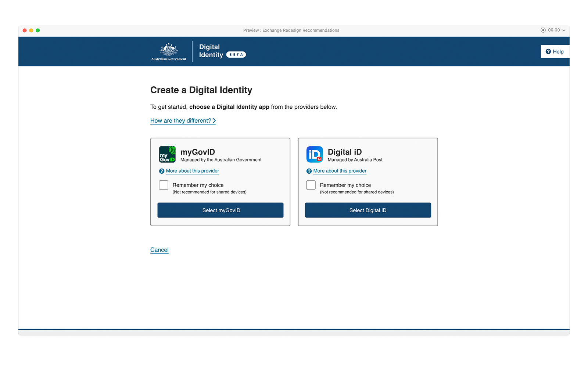Click the window title Preview : Exchange Redesign Recommendations

tap(291, 30)
